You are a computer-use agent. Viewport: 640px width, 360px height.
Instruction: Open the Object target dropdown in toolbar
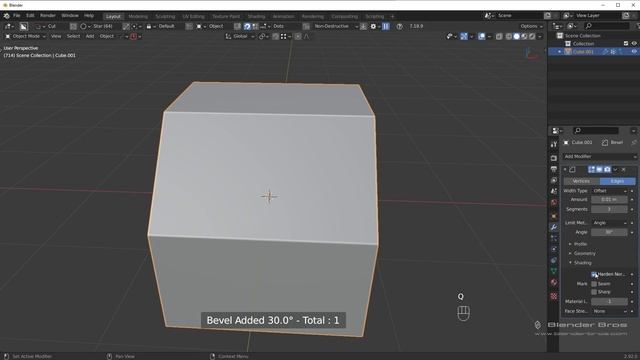click(x=210, y=26)
